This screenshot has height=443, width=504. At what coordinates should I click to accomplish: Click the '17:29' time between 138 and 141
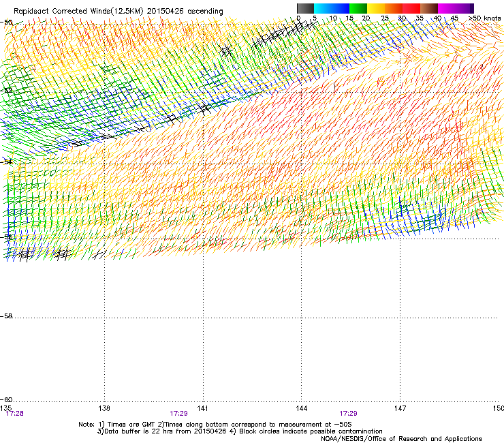point(178,414)
